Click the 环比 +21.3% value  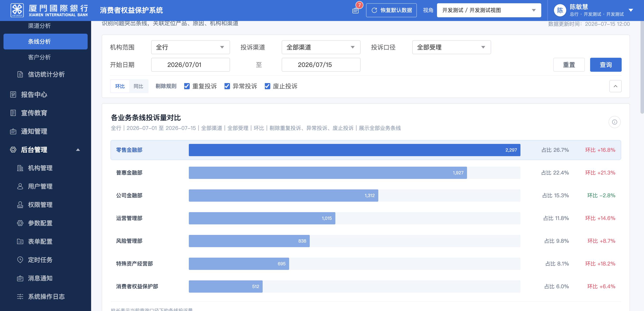pyautogui.click(x=600, y=173)
